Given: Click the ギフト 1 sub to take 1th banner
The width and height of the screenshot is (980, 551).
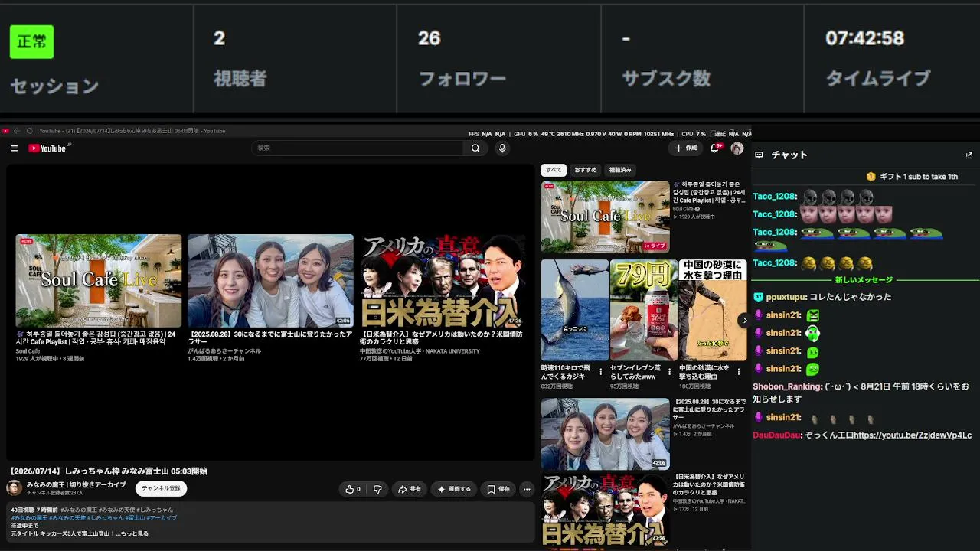Looking at the screenshot, I should 912,177.
